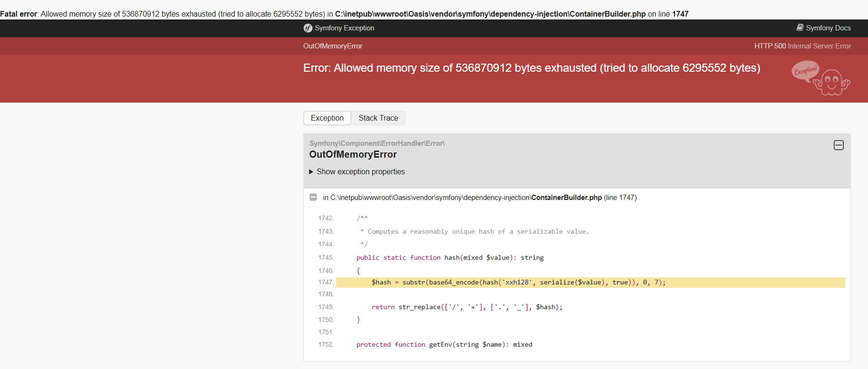Click the highlighted code line 1747
The image size is (868, 369).
(518, 283)
